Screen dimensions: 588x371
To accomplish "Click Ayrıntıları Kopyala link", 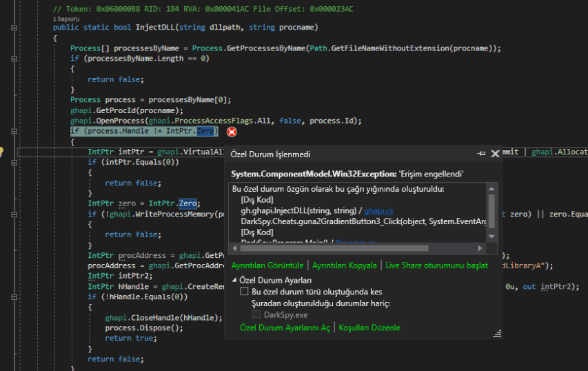I will (344, 265).
